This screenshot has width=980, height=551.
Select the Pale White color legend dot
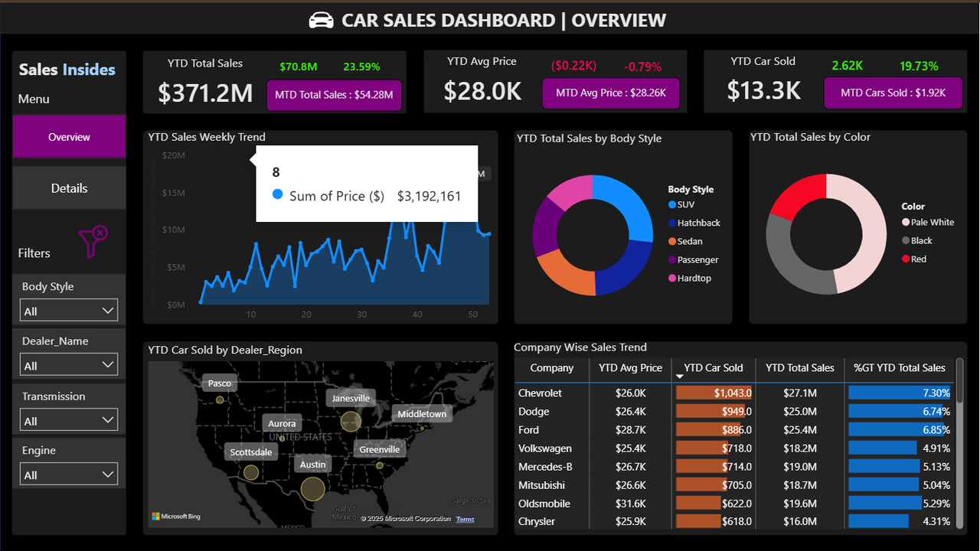click(906, 222)
